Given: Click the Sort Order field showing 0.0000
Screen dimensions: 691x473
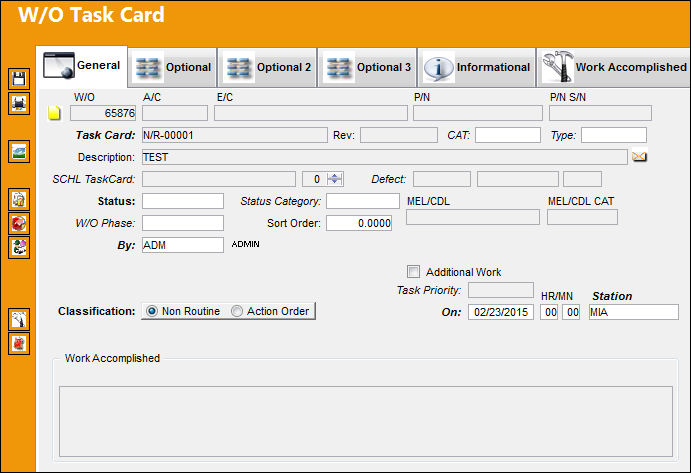Looking at the screenshot, I should coord(359,223).
